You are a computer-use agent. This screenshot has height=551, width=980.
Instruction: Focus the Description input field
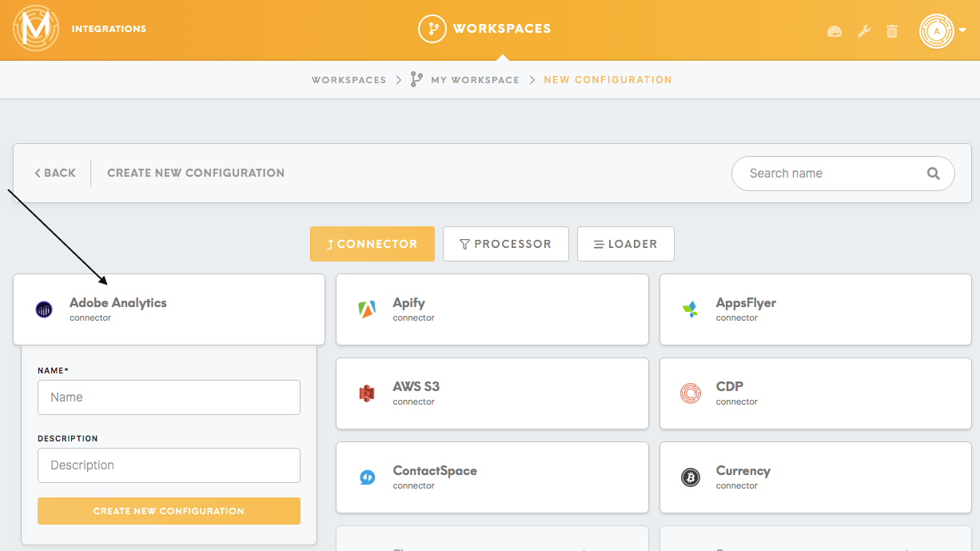(169, 465)
